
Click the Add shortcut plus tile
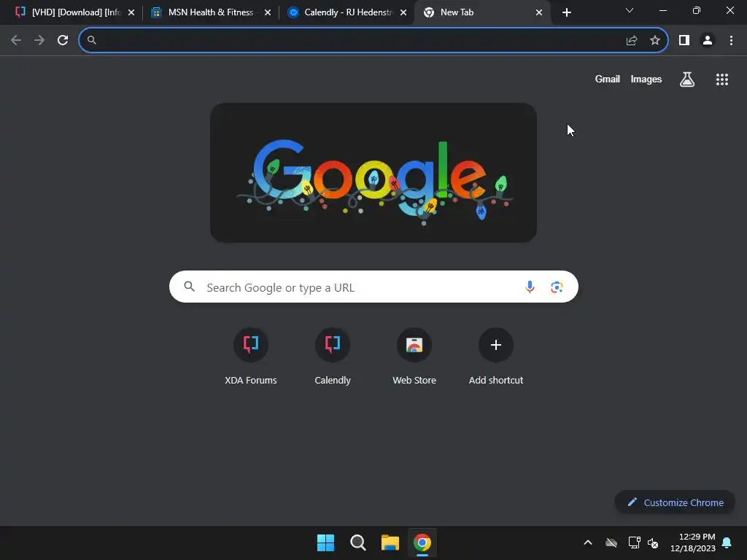pyautogui.click(x=496, y=356)
